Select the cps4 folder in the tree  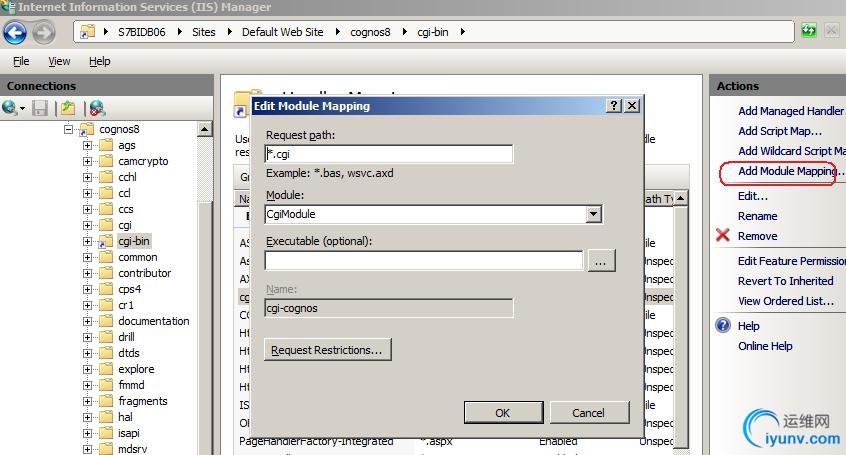pos(129,289)
